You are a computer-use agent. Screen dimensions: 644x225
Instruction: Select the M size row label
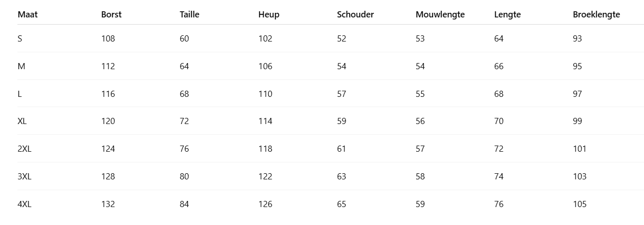pyautogui.click(x=21, y=66)
